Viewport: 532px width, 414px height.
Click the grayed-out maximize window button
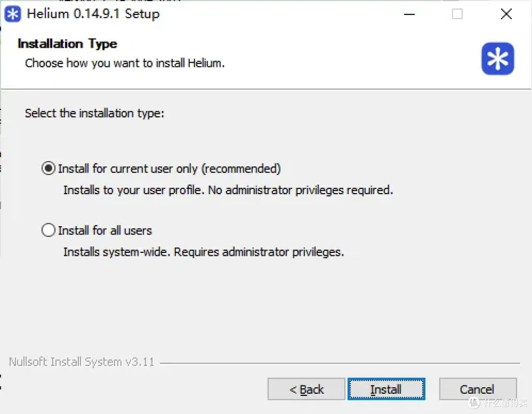(x=457, y=14)
